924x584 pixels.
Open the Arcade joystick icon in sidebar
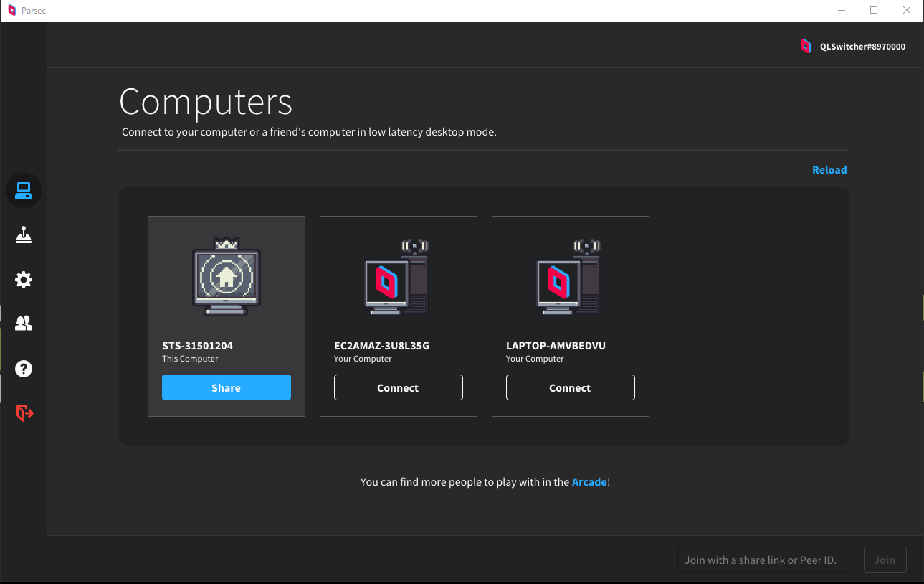[x=24, y=235]
